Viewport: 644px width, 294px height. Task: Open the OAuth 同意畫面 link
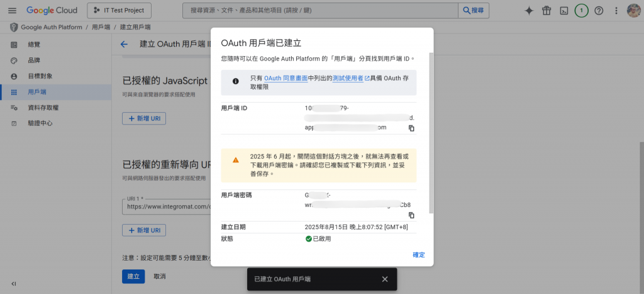tap(286, 78)
